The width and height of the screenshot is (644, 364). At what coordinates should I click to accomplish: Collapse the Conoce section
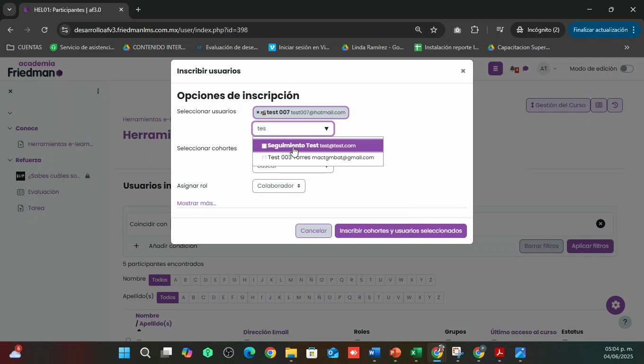(10, 128)
